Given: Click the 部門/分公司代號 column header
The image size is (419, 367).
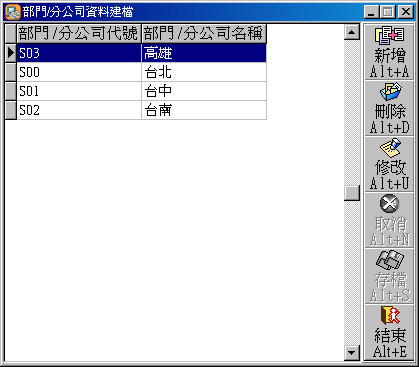Looking at the screenshot, I should pos(79,34).
